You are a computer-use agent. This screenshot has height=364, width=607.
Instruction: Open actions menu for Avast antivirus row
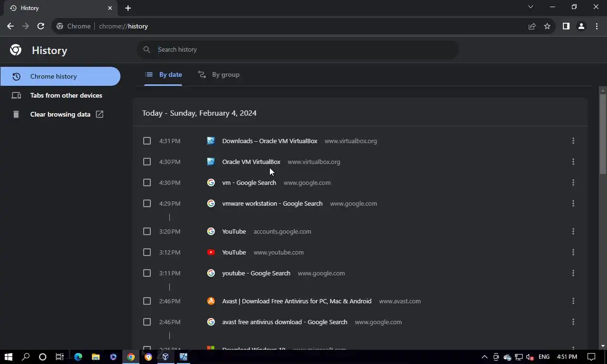(573, 301)
